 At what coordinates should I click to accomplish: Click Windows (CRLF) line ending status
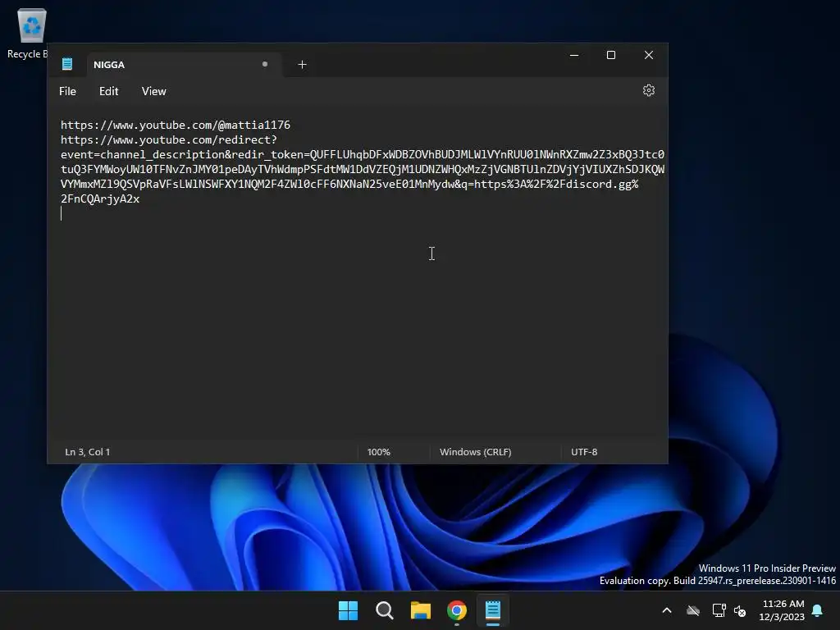(x=475, y=452)
